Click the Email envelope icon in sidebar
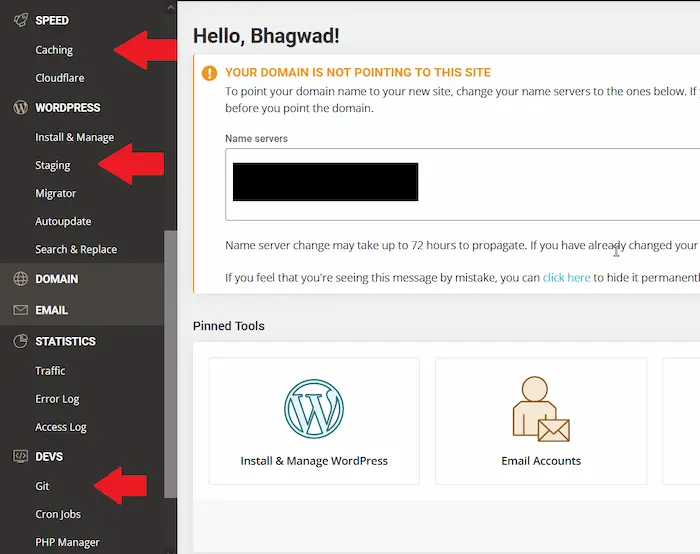700x554 pixels. 21,310
